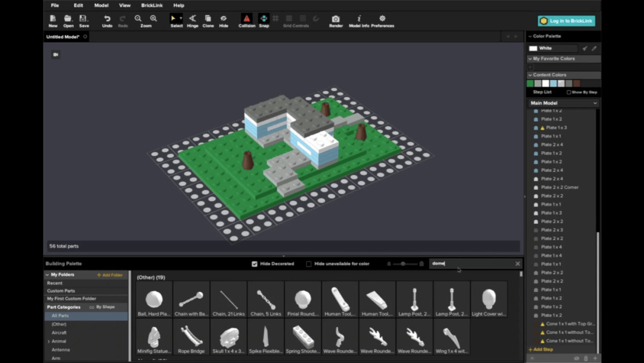Expand the Animal category
The width and height of the screenshot is (644, 363).
click(49, 342)
